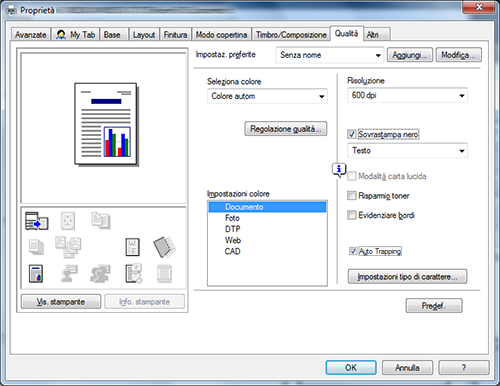Disable the Sovrastampa nero checkbox
This screenshot has width=500, height=386.
pos(351,134)
